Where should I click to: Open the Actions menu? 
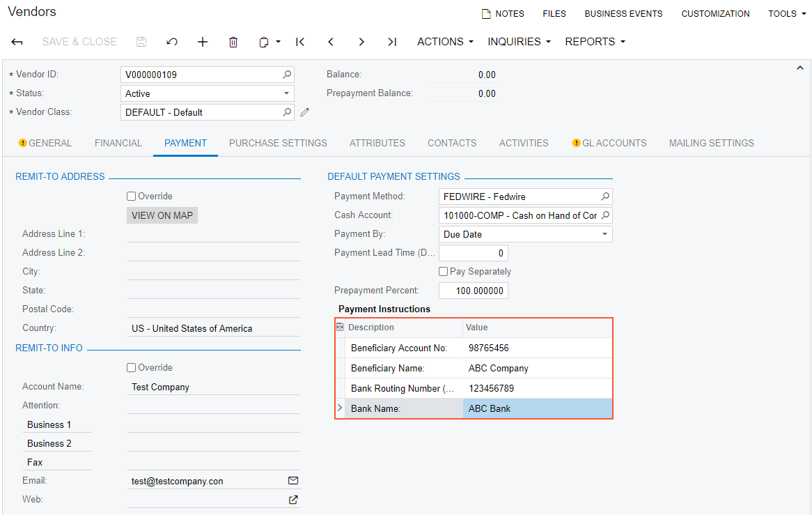(445, 42)
